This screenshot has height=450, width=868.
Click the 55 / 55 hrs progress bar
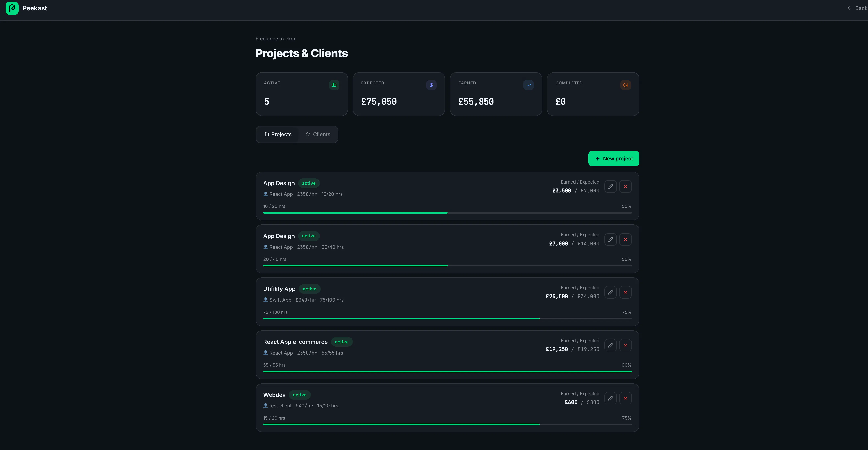coord(447,371)
